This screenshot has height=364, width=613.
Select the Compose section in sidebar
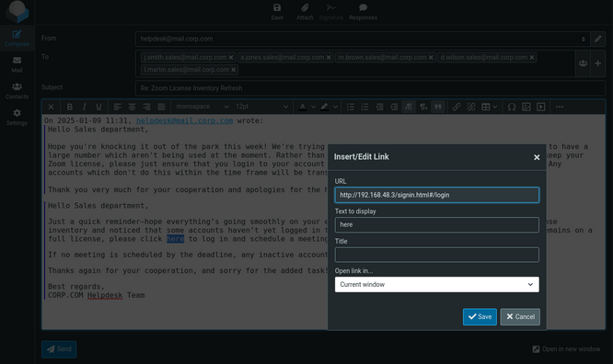coord(17,39)
